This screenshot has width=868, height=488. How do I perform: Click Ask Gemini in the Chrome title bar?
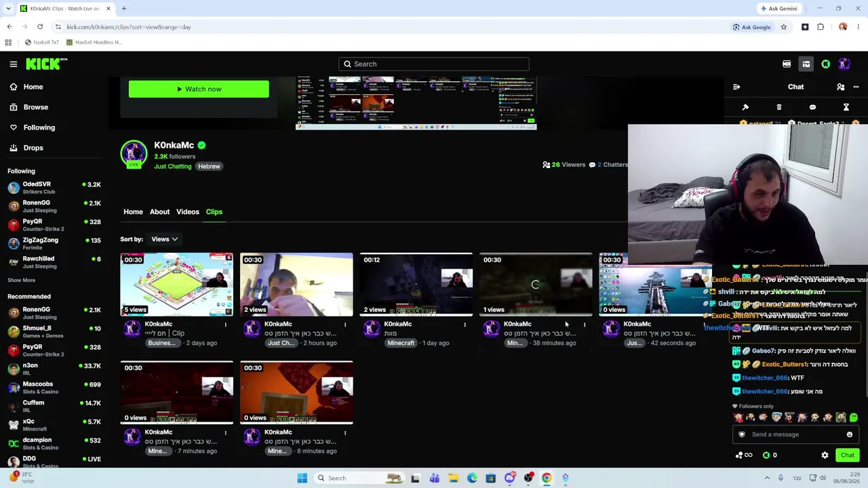(x=778, y=9)
